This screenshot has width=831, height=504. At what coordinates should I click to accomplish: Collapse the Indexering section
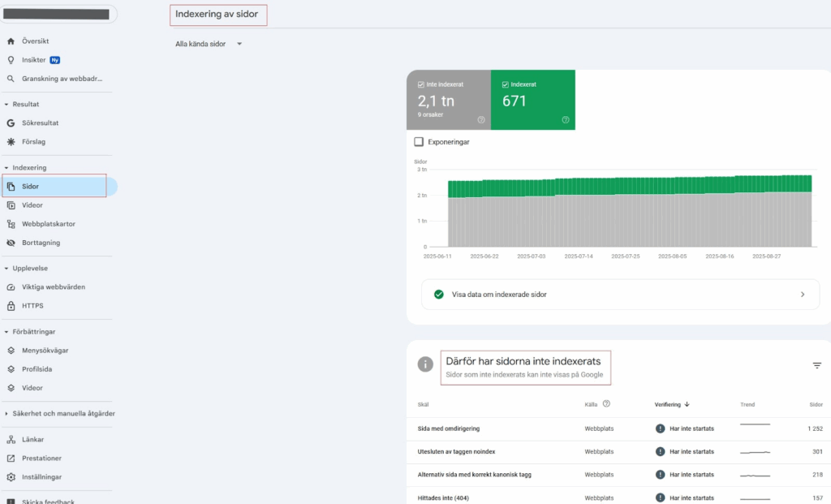[x=6, y=168]
